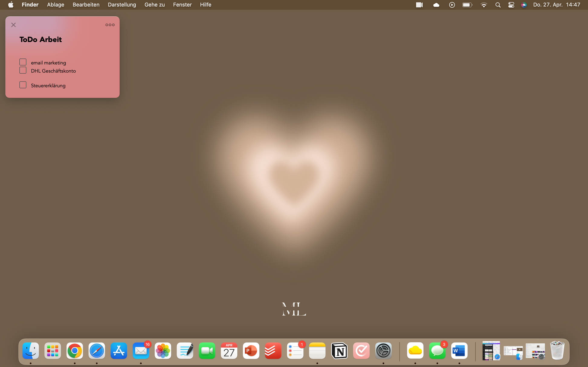Viewport: 588px width, 367px height.
Task: Open PowerPoint in the dock
Action: (251, 351)
